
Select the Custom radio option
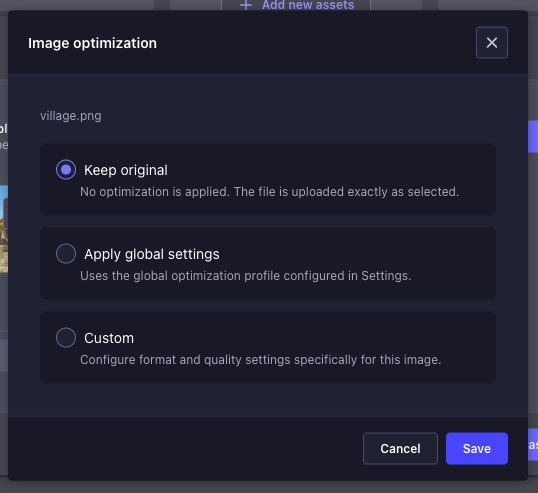tap(66, 338)
